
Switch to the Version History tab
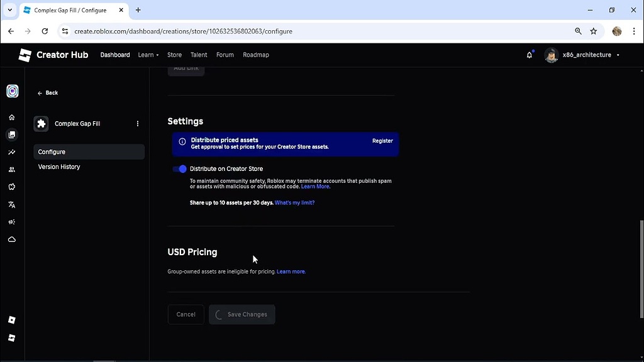coord(59,167)
